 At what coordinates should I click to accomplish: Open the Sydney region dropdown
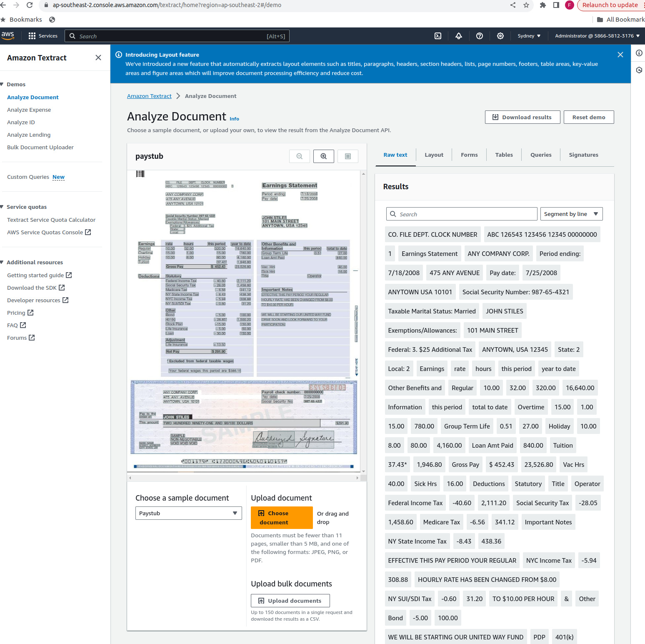[529, 36]
